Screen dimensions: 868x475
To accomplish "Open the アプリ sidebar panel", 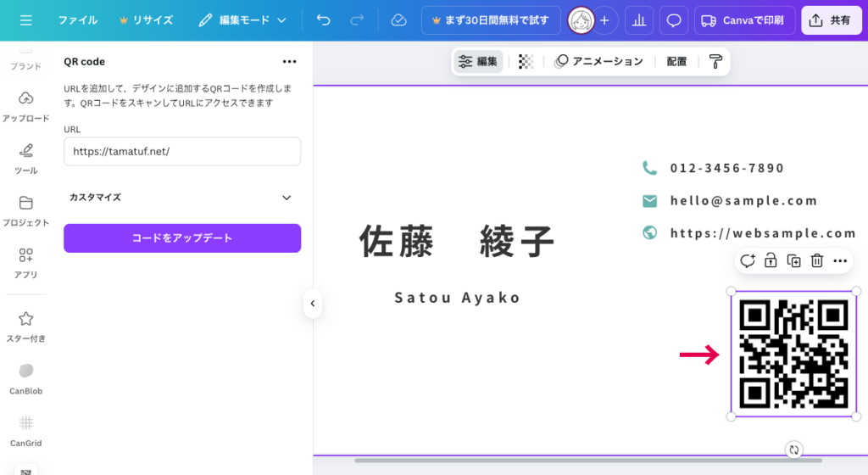I will coord(25,263).
